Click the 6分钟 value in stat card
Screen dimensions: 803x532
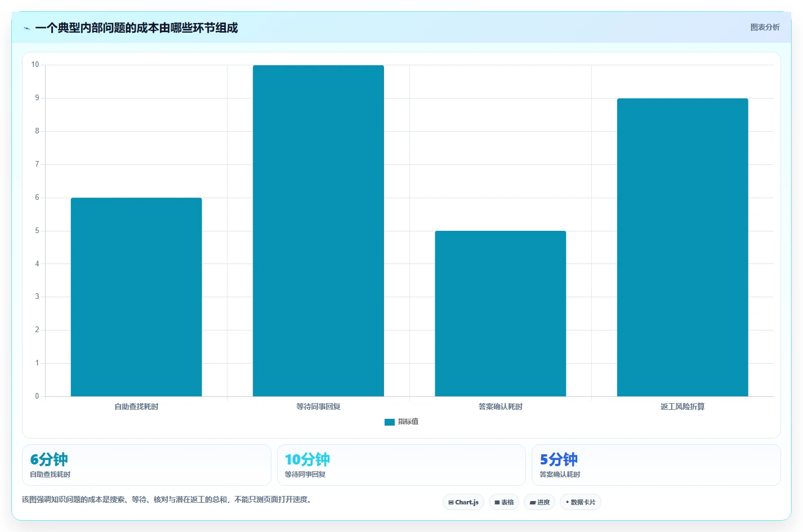coord(49,459)
